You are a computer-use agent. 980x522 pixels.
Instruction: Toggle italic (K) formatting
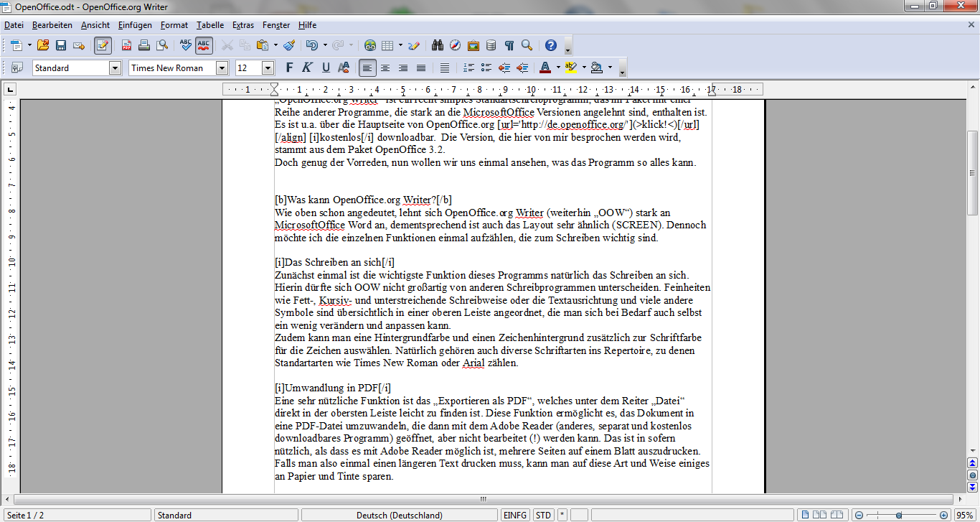click(307, 67)
